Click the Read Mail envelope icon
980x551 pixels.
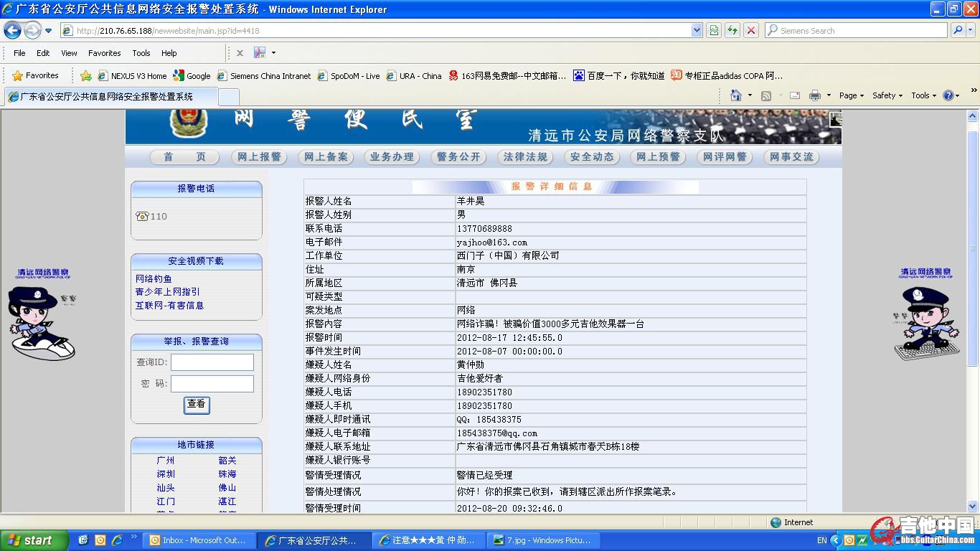[x=795, y=95]
